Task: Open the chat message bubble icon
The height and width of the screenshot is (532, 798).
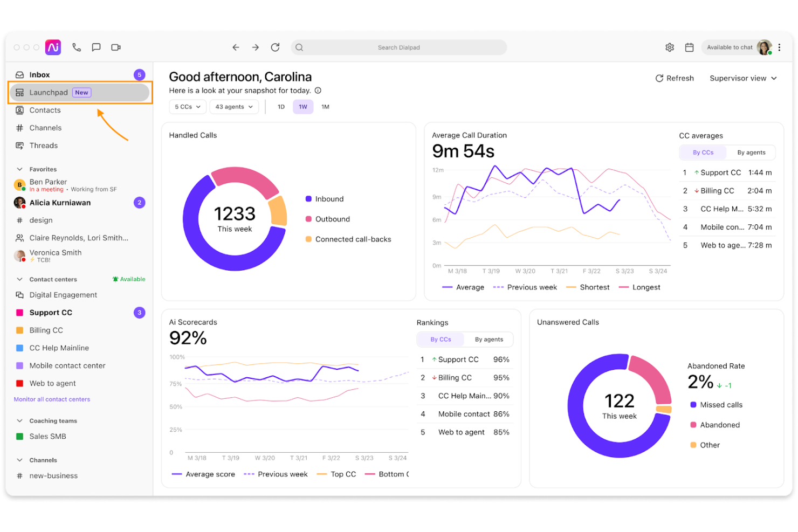Action: click(96, 47)
